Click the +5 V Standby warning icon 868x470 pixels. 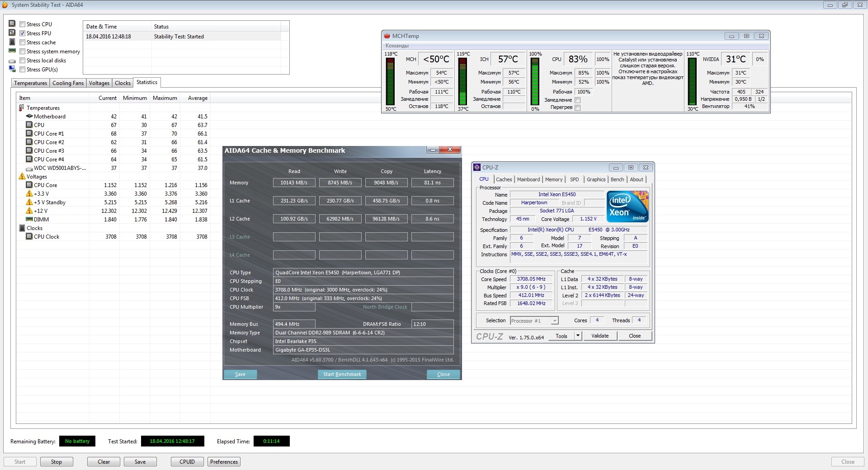click(x=29, y=202)
